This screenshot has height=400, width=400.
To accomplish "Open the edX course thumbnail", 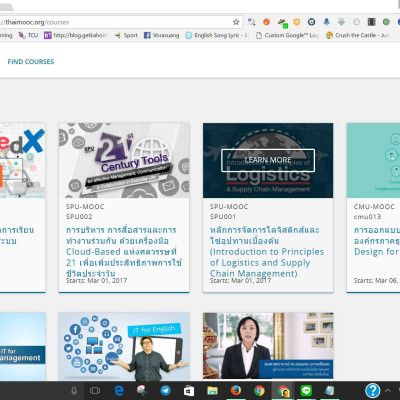I will tap(23, 160).
